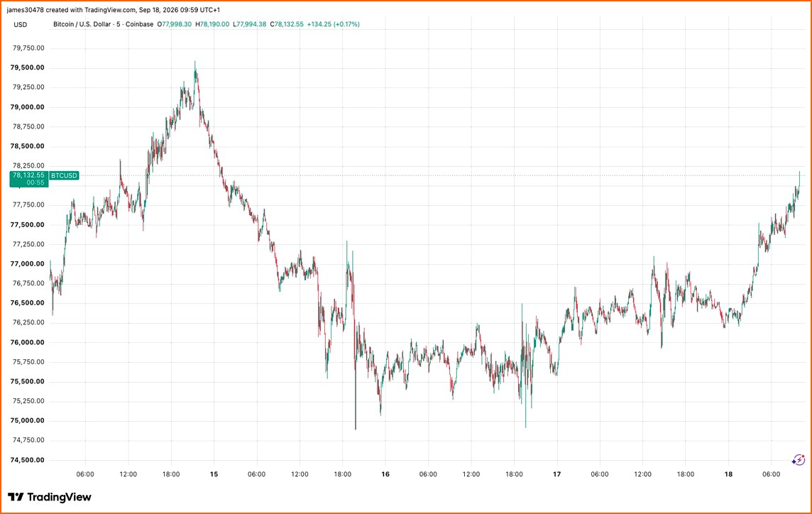
Task: Click the 78,250.00 price axis label
Action: pos(28,166)
